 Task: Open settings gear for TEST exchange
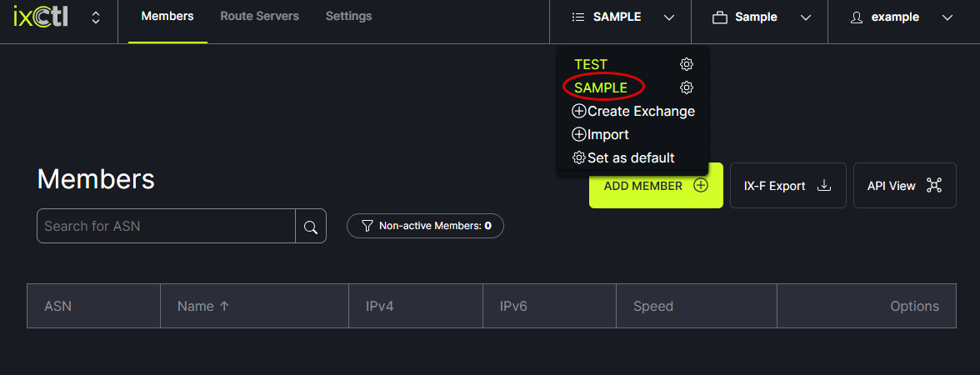(x=687, y=64)
